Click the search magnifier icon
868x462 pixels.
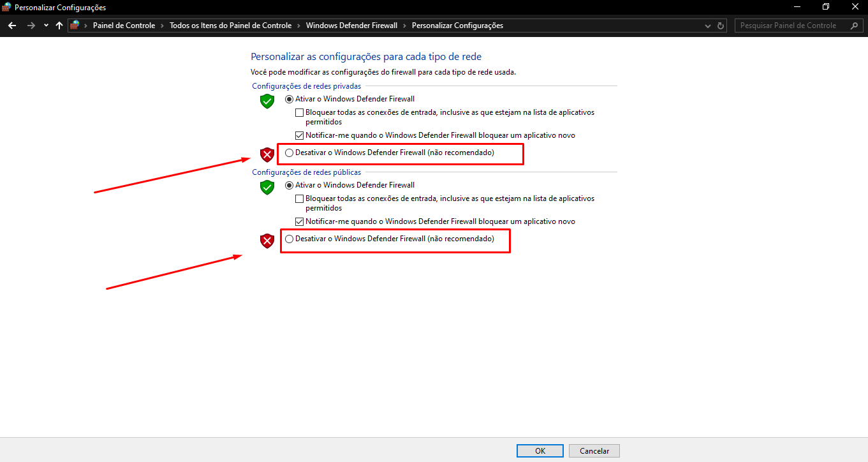(x=855, y=26)
